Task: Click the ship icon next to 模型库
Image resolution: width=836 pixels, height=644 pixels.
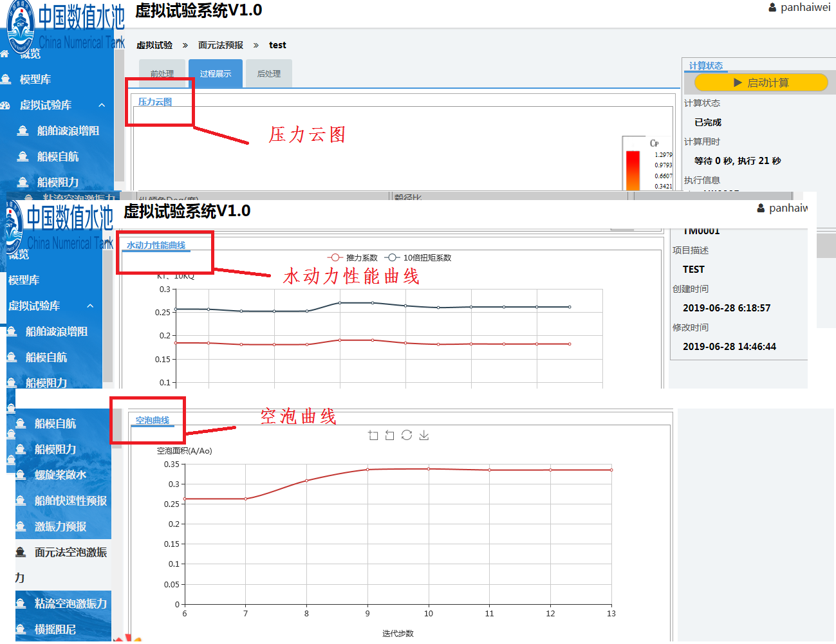Action: coord(6,80)
